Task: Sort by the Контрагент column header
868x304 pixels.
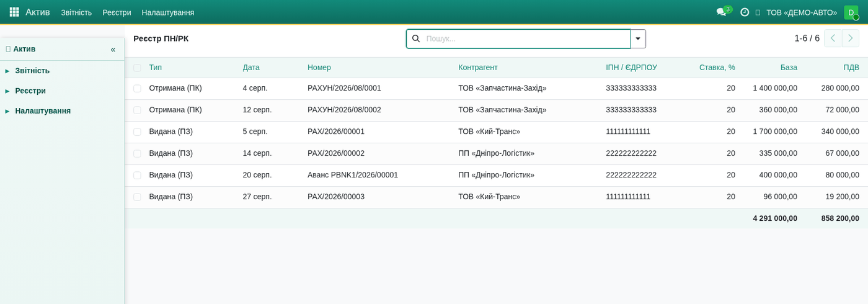Action: coord(478,68)
